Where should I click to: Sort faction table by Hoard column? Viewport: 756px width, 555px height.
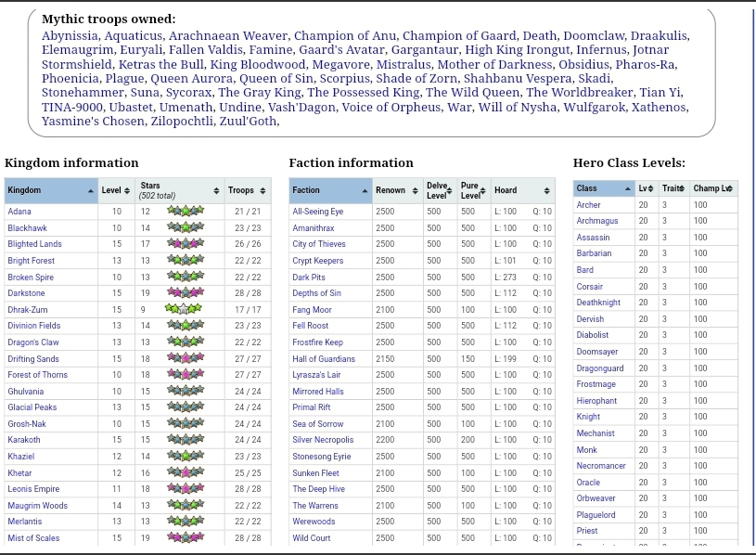pos(522,190)
